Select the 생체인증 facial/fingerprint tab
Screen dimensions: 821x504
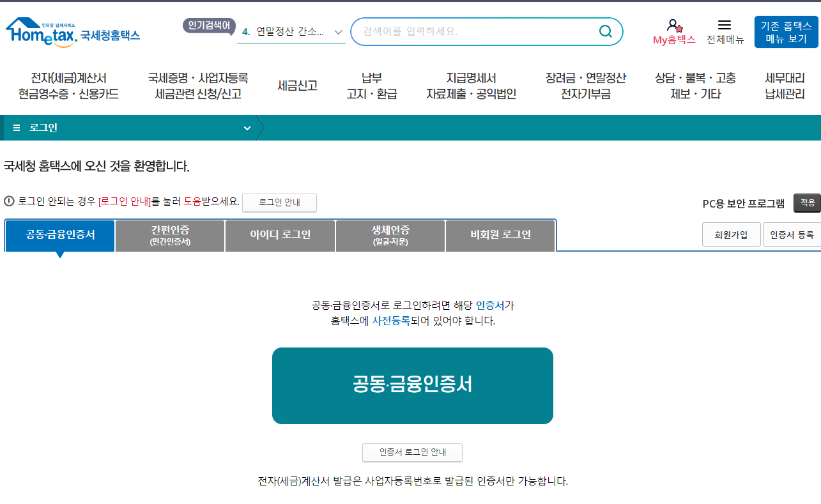point(390,236)
